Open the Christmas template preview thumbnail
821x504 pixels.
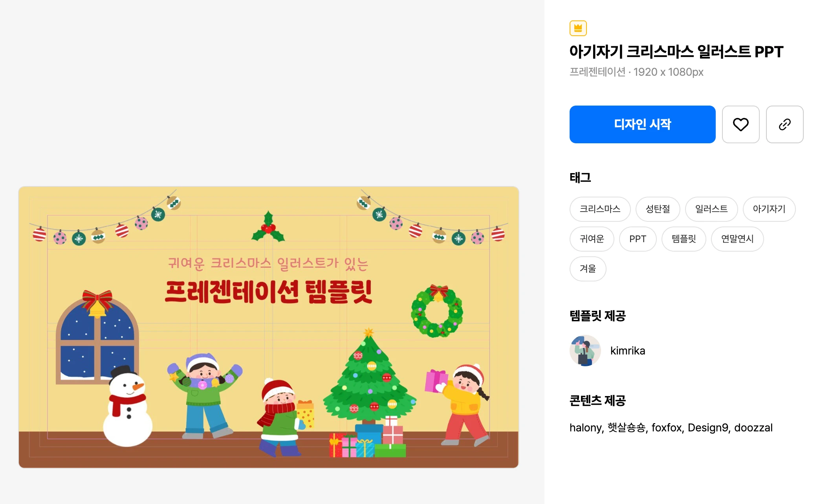[x=269, y=327]
